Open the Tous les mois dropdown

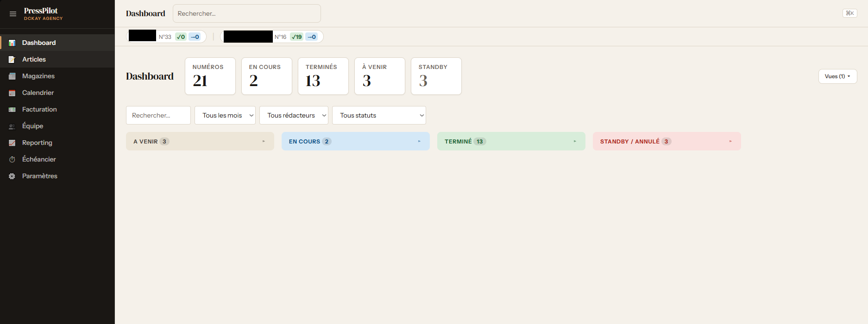click(x=225, y=115)
